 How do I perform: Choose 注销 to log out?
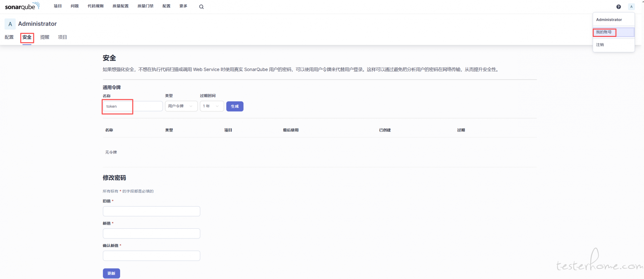click(600, 45)
